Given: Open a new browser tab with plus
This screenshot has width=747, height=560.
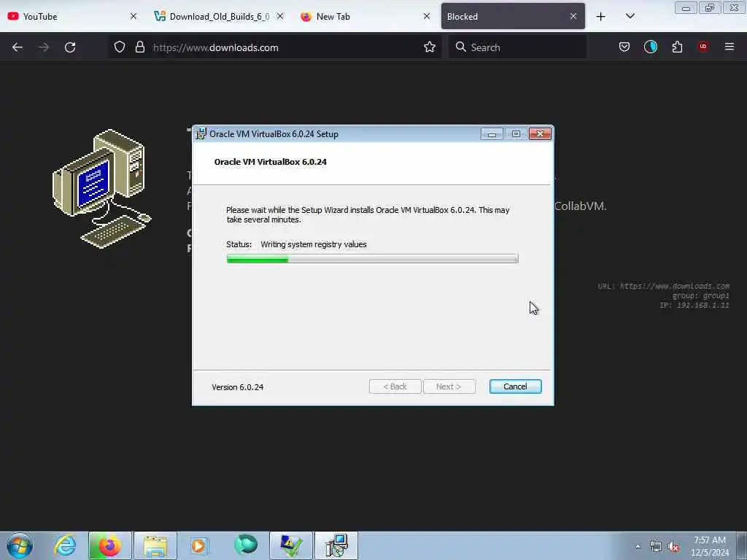Looking at the screenshot, I should coord(601,17).
